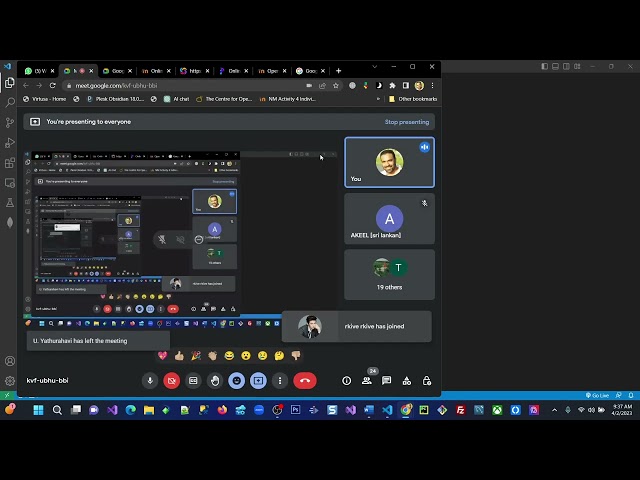Screen dimensions: 640x480
Task: Turn on the camera in Meet
Action: [172, 380]
